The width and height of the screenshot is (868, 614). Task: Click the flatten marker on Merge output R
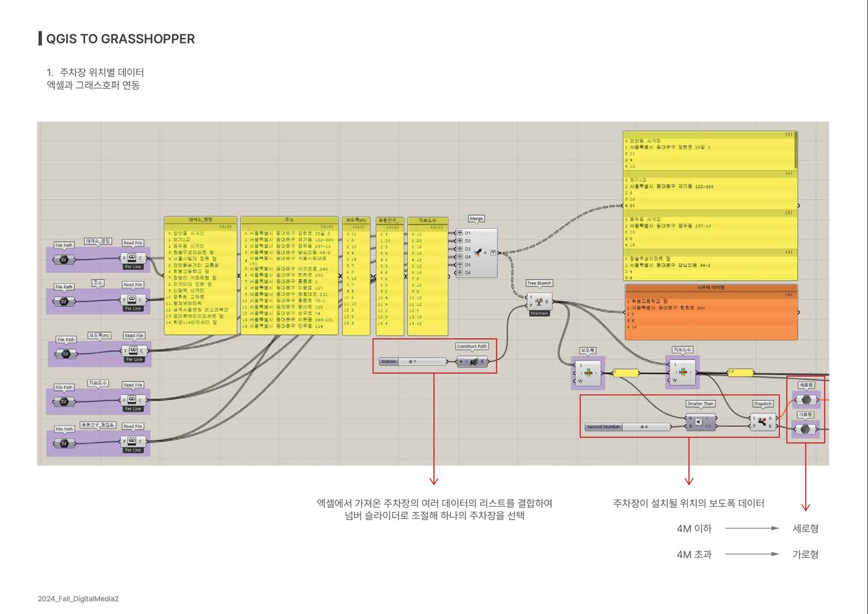click(493, 253)
